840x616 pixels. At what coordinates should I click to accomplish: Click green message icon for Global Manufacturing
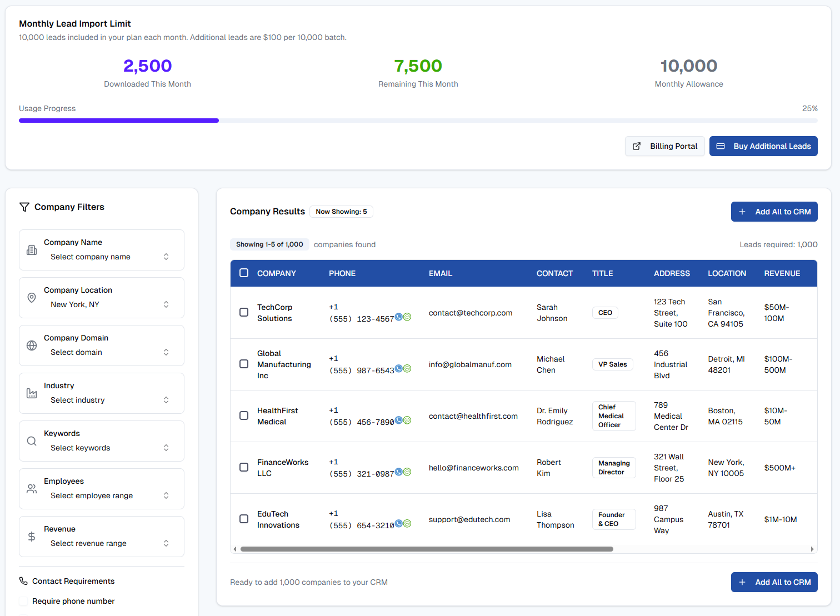(407, 369)
